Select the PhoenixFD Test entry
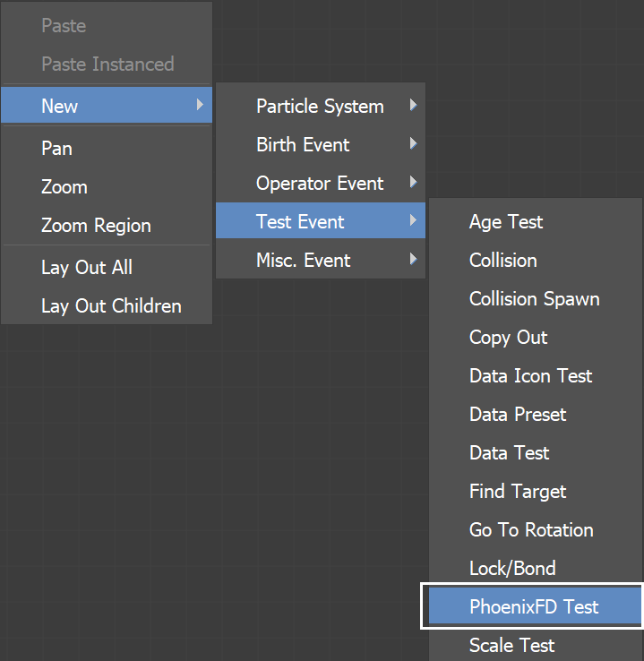Image resolution: width=644 pixels, height=661 pixels. (535, 605)
